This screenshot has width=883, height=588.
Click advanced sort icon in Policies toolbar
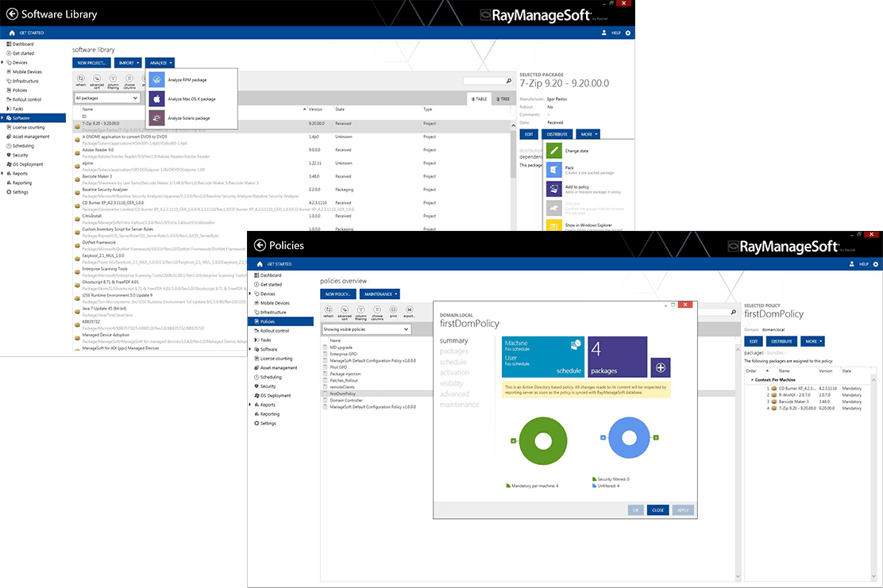(345, 310)
